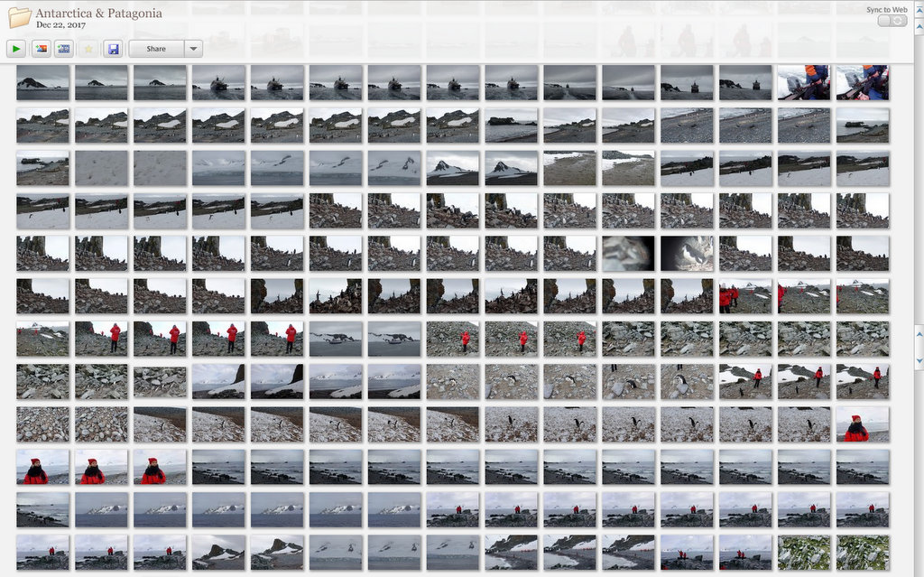Open first red-hat person portrait in bottom-left

click(x=42, y=467)
